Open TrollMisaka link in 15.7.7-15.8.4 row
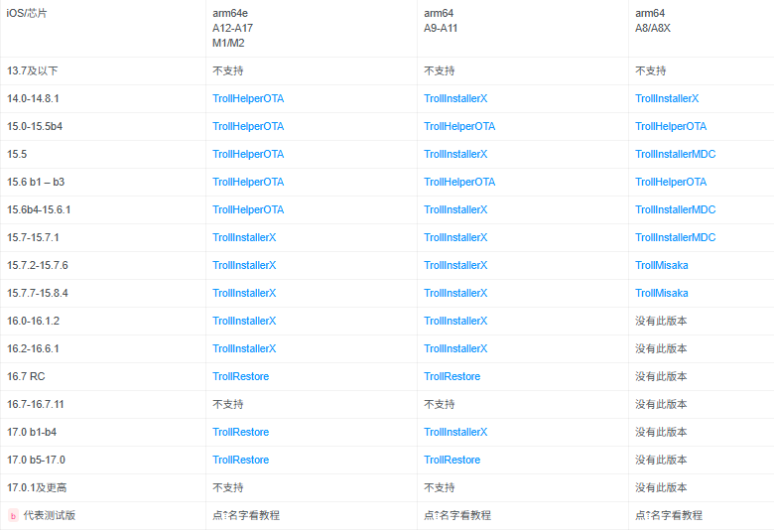This screenshot has height=532, width=774. 662,293
